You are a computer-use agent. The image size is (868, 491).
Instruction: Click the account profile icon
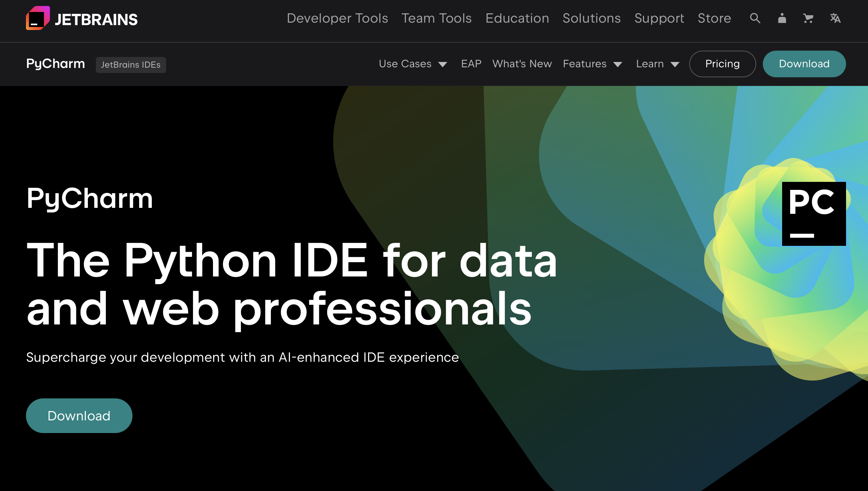[782, 18]
